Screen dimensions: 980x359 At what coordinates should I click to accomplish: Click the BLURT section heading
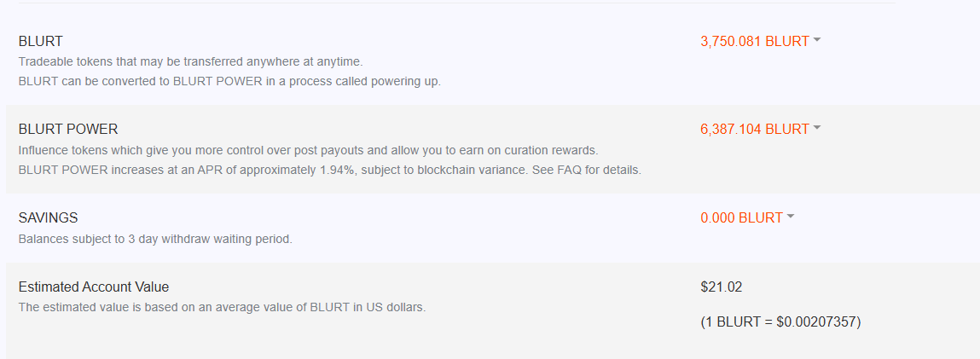pyautogui.click(x=41, y=41)
